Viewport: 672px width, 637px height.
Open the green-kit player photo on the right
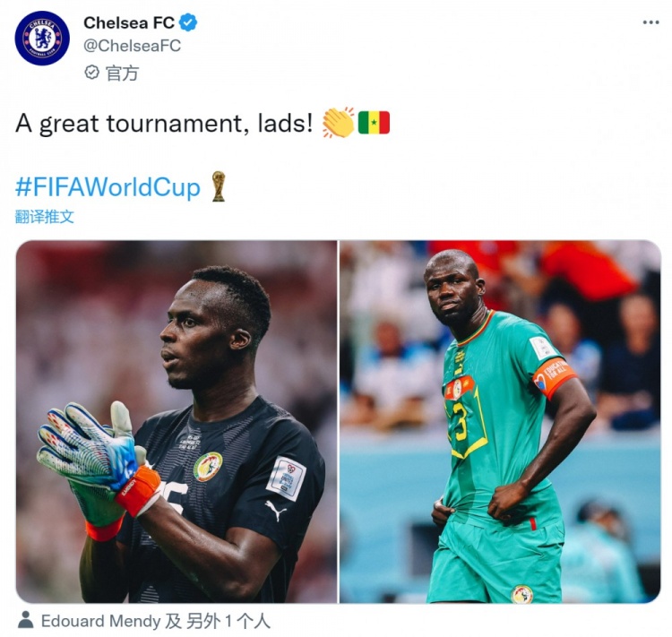500,421
